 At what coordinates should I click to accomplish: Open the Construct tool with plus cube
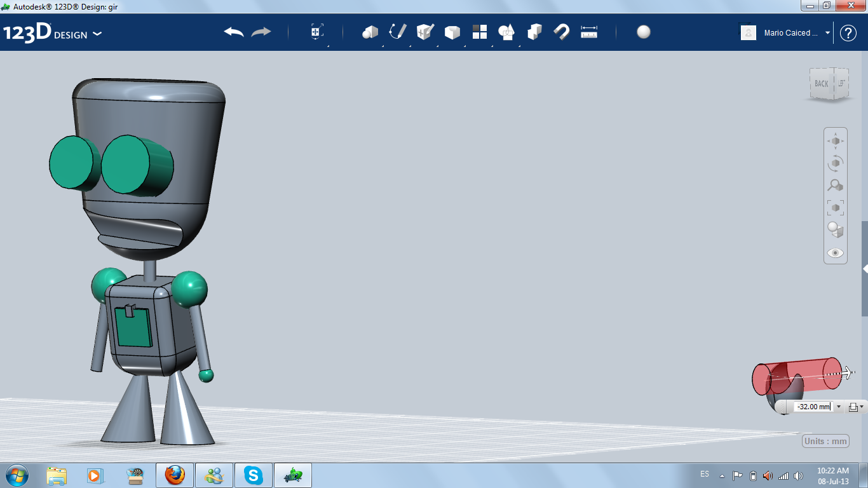coord(425,32)
